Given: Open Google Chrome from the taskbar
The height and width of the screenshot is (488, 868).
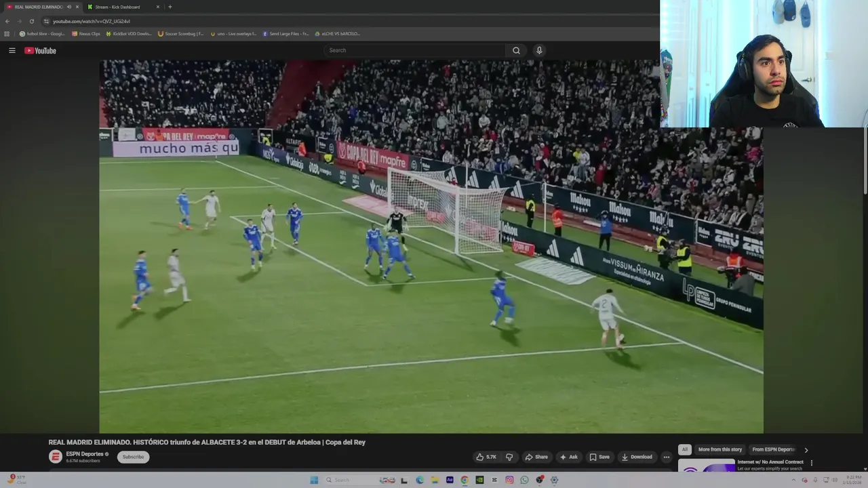Looking at the screenshot, I should pos(465,480).
